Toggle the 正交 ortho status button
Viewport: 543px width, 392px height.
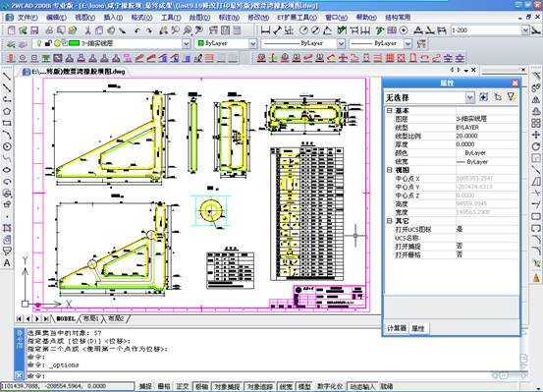tap(183, 386)
